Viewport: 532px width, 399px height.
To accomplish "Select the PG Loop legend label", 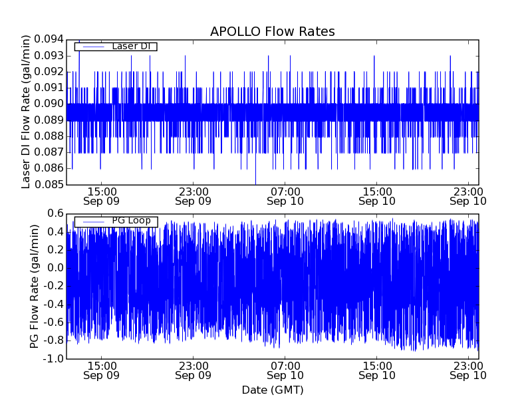I will [131, 221].
